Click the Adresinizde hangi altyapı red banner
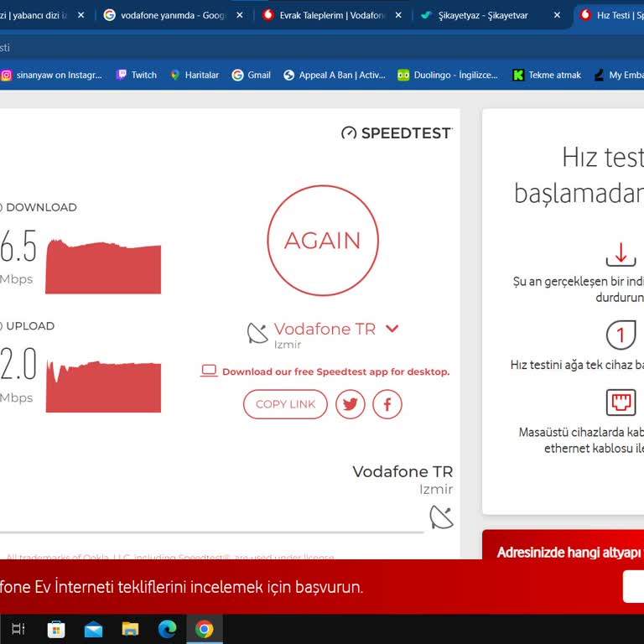This screenshot has width=644, height=644. [x=563, y=544]
